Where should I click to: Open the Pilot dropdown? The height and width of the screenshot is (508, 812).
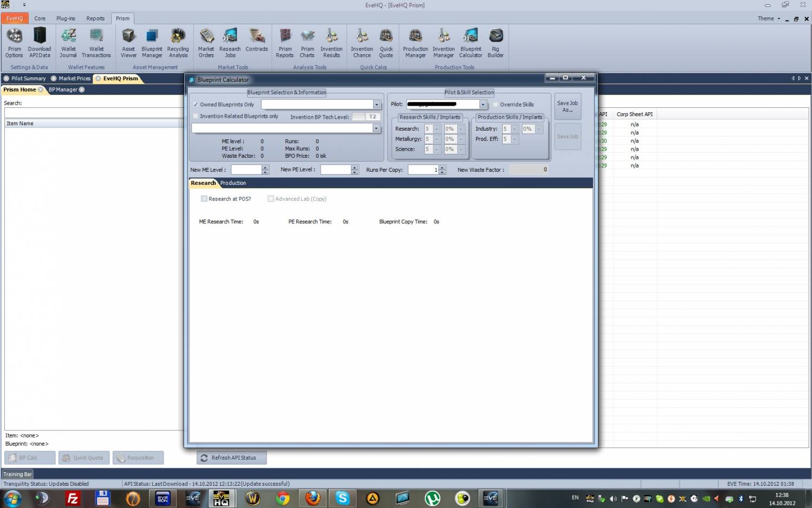click(483, 104)
